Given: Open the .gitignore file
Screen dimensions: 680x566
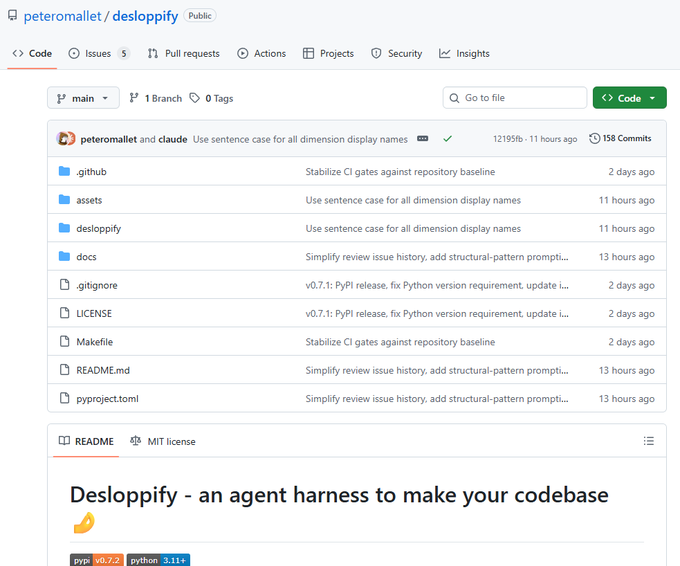Looking at the screenshot, I should coord(97,285).
